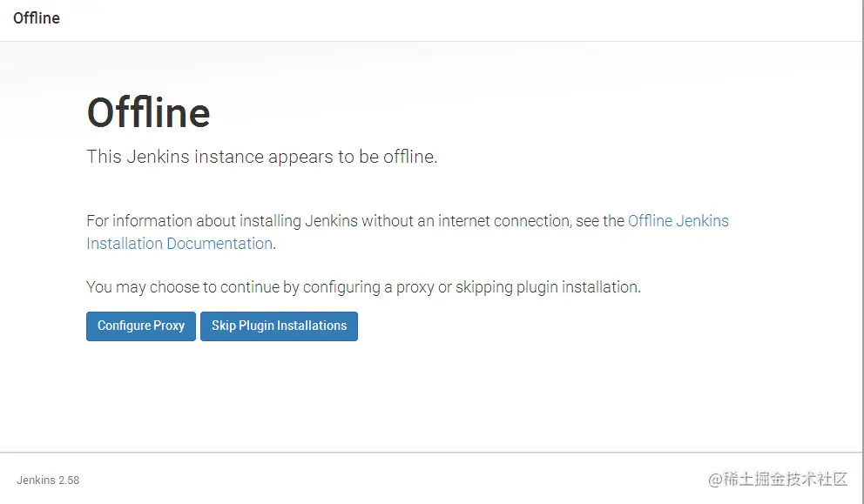
Task: Click the 'You may choose to continue' sentence
Action: (364, 287)
